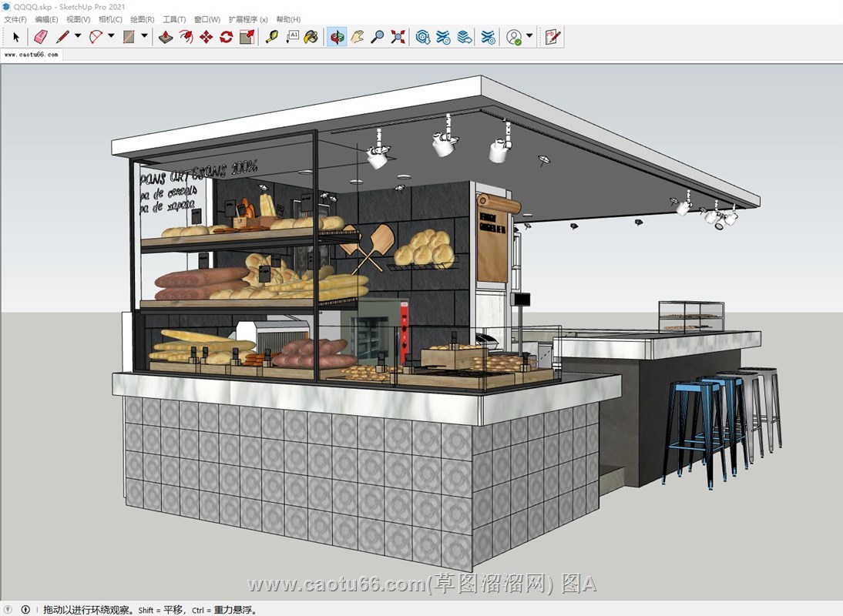The image size is (843, 616).
Task: Expand the Arc tool dropdown arrow
Action: 111,36
